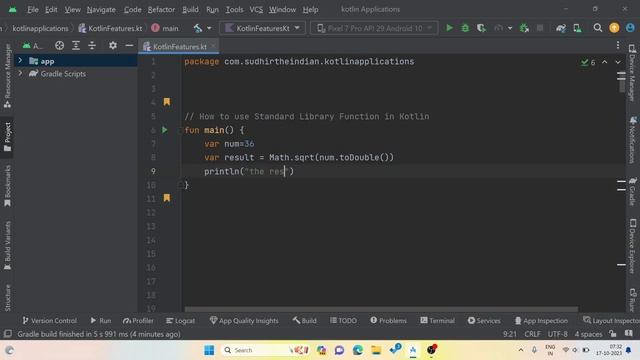This screenshot has width=640, height=360.
Task: Toggle the Bookmarks tool window
Action: 7,186
